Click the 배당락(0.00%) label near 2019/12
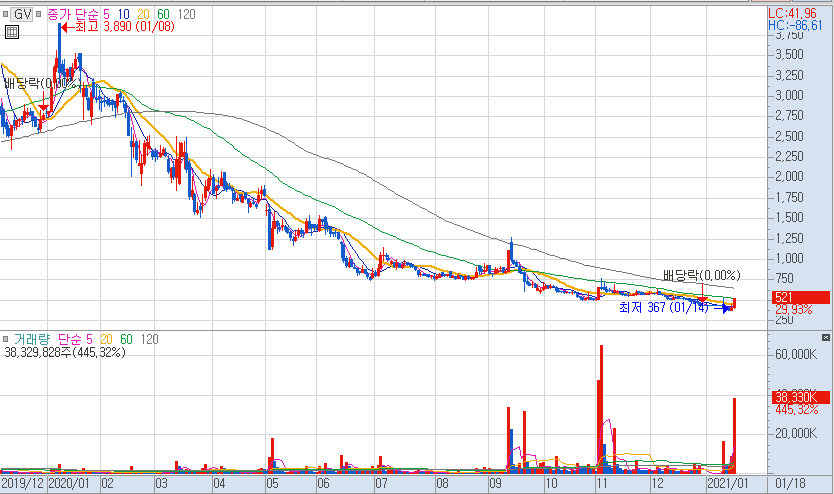This screenshot has height=494, width=834. click(x=41, y=83)
